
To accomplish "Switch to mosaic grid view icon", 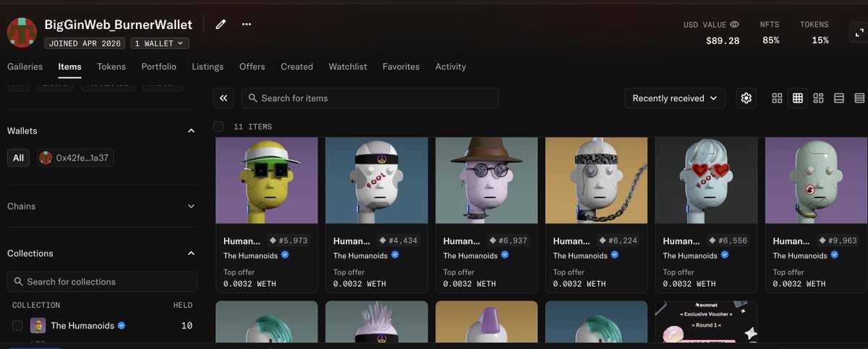I will [818, 98].
